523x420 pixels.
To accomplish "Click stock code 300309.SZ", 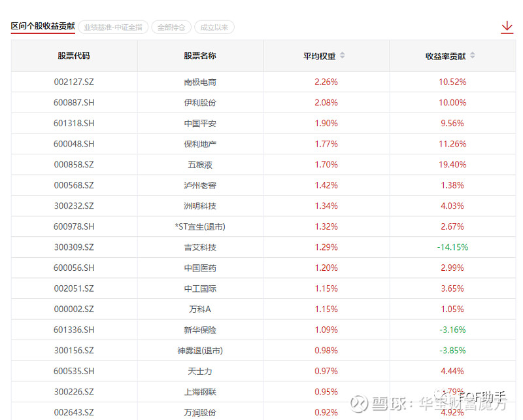I will point(74,247).
